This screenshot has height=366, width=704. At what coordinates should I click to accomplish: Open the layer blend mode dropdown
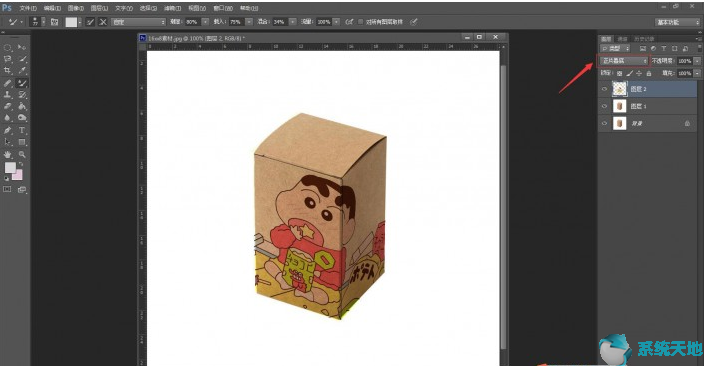(x=625, y=61)
